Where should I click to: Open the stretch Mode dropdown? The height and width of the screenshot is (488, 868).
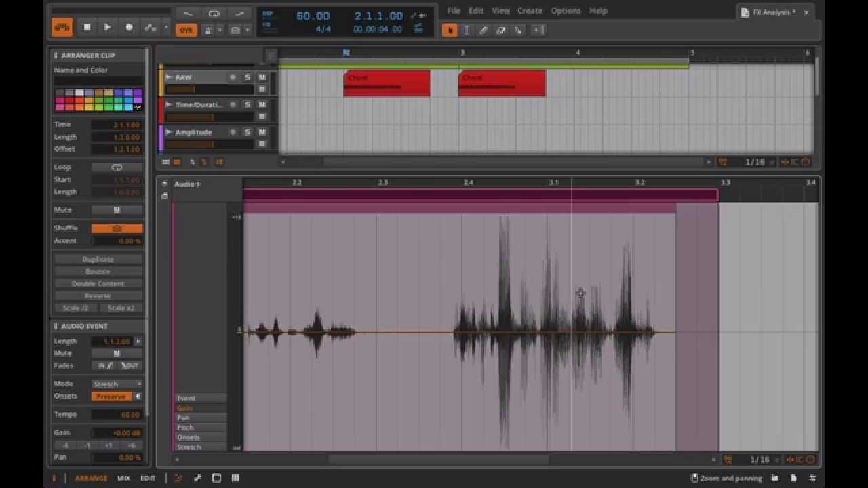[x=117, y=384]
